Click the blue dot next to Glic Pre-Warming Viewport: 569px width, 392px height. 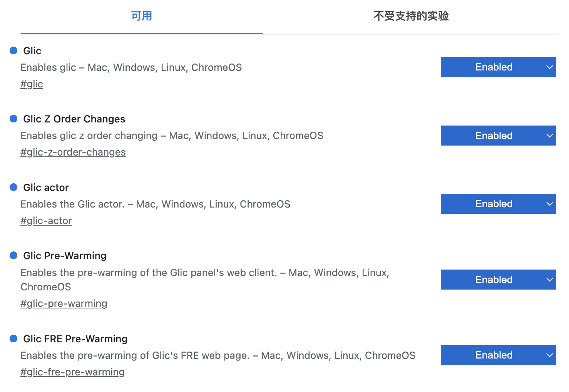(13, 255)
